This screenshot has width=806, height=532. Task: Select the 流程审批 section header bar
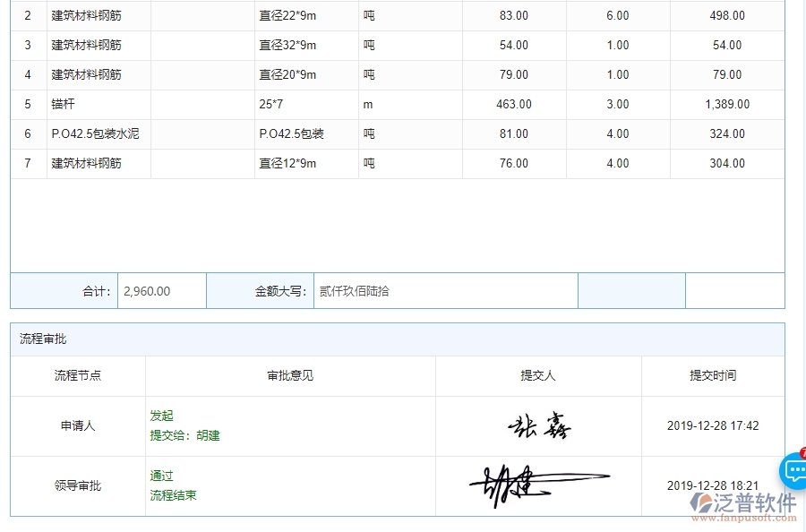(x=42, y=339)
